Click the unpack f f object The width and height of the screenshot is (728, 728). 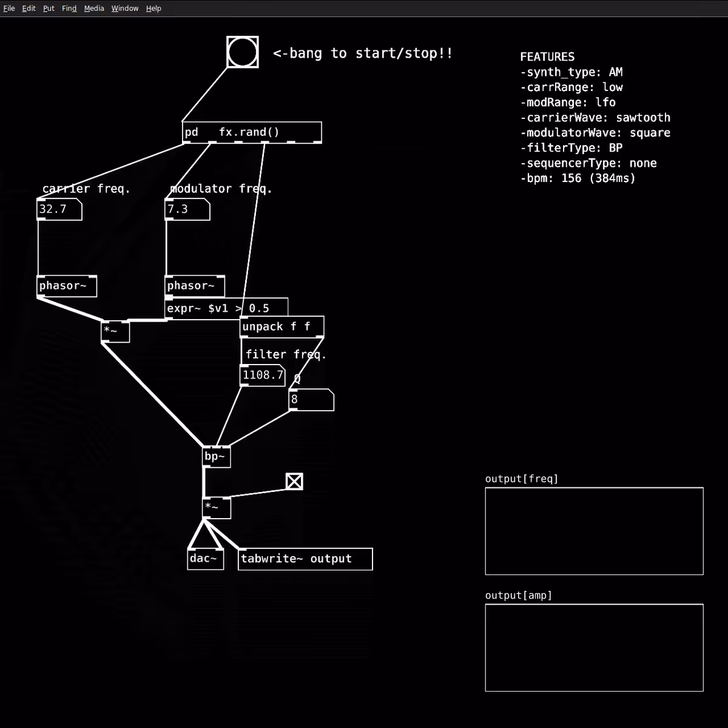(282, 327)
